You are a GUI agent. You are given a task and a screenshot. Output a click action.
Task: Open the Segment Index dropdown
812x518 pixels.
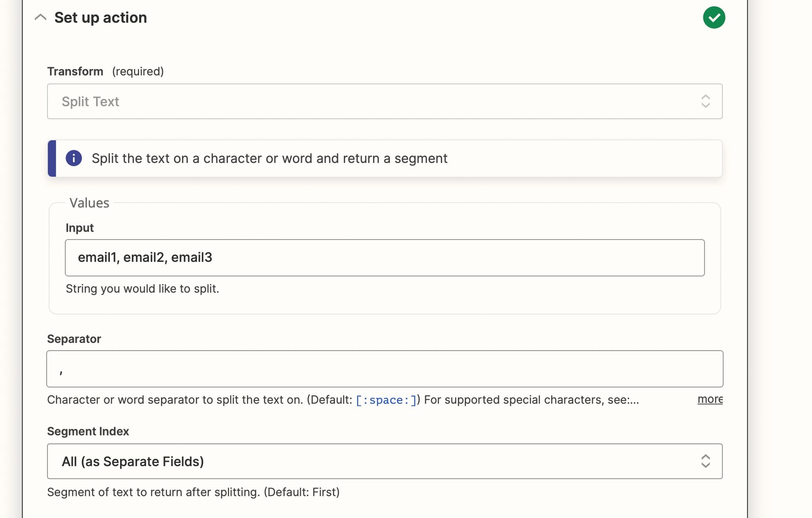[384, 461]
